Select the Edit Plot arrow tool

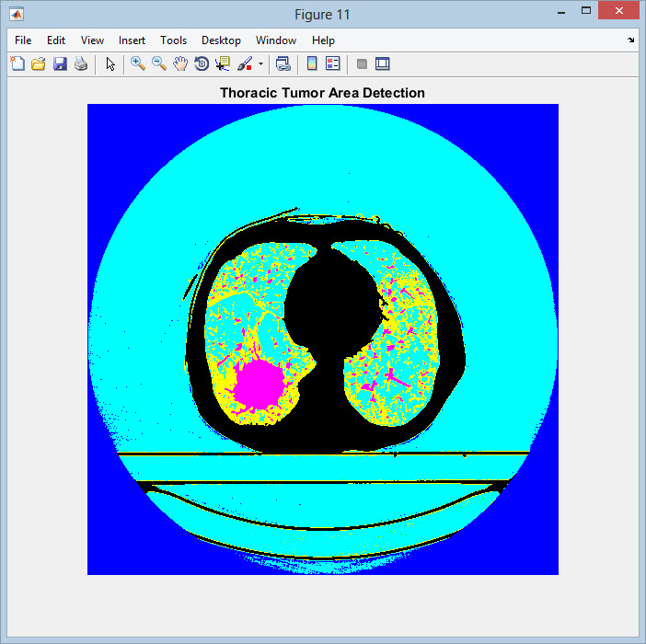[x=110, y=63]
